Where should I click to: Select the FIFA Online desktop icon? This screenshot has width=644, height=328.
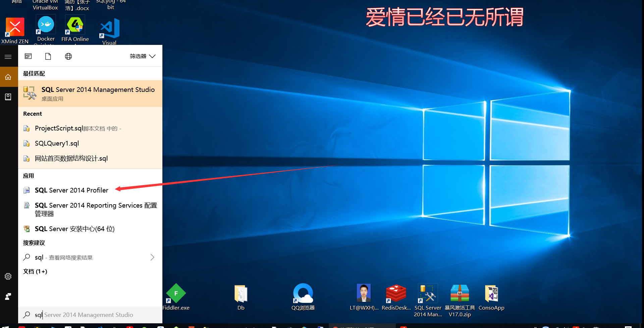(x=75, y=29)
